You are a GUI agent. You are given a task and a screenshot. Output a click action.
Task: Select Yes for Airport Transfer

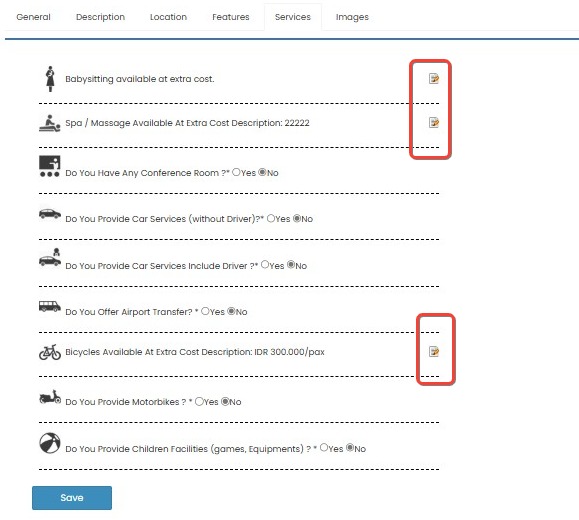205,311
